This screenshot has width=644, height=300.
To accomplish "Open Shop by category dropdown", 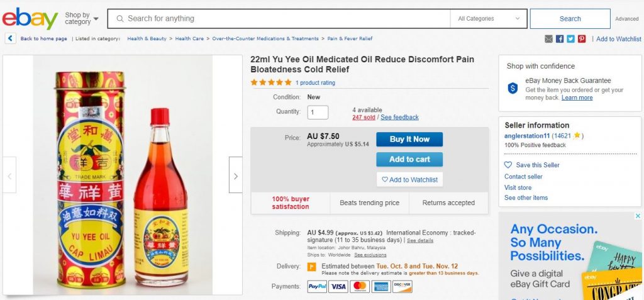I will 82,19.
